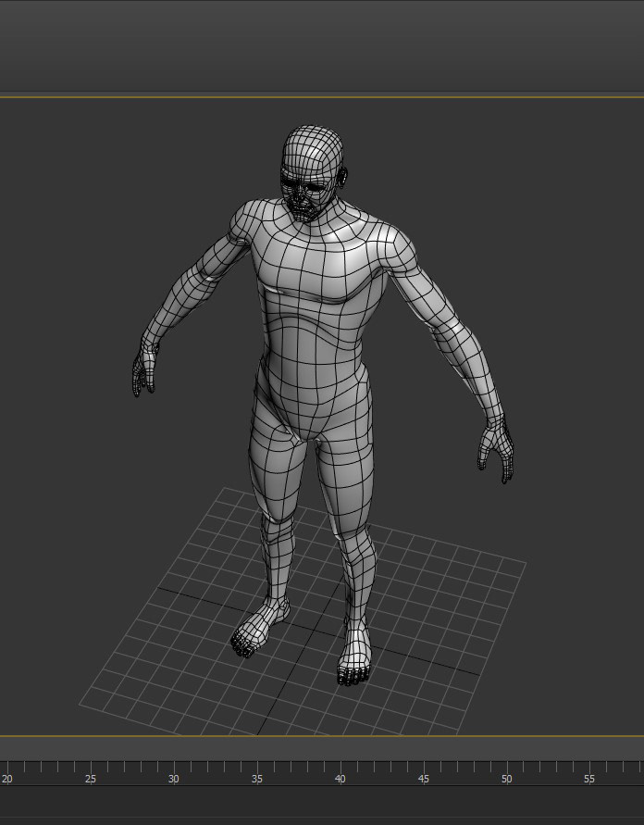Jump to frame 45 on the timeline
This screenshot has height=825, width=644.
[x=423, y=779]
